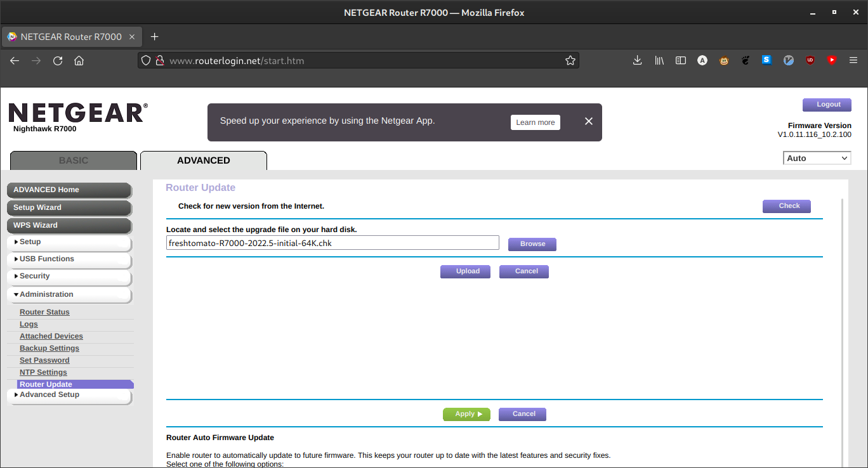Click the NETGEAR logo

tap(77, 113)
